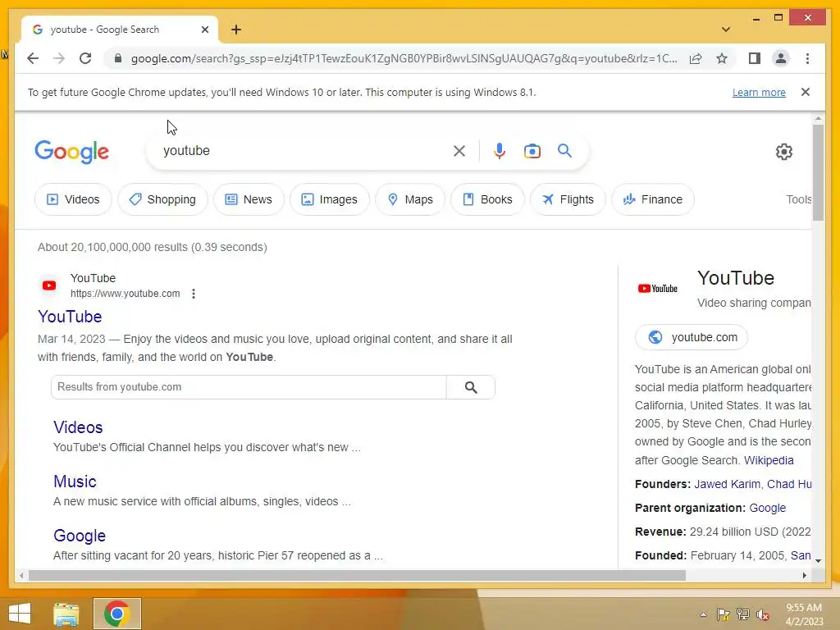Clear the search query with X
The width and height of the screenshot is (840, 630).
[459, 151]
